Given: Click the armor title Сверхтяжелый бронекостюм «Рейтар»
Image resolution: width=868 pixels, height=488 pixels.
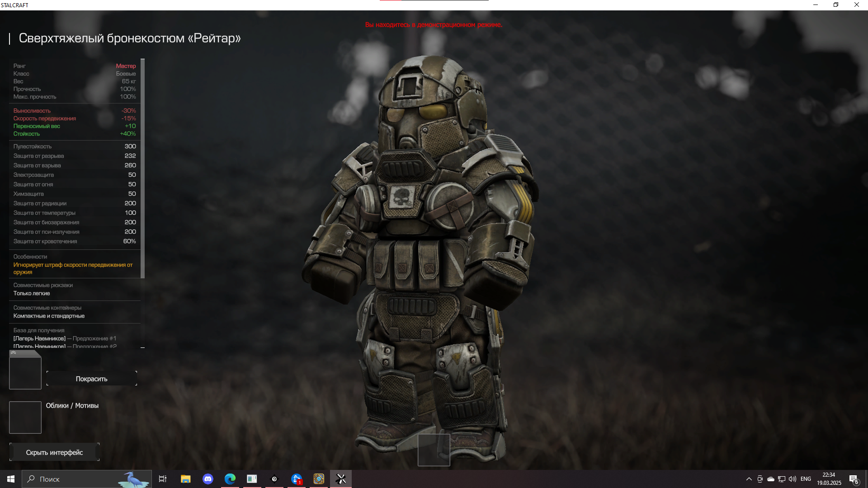Looking at the screenshot, I should click(x=130, y=38).
